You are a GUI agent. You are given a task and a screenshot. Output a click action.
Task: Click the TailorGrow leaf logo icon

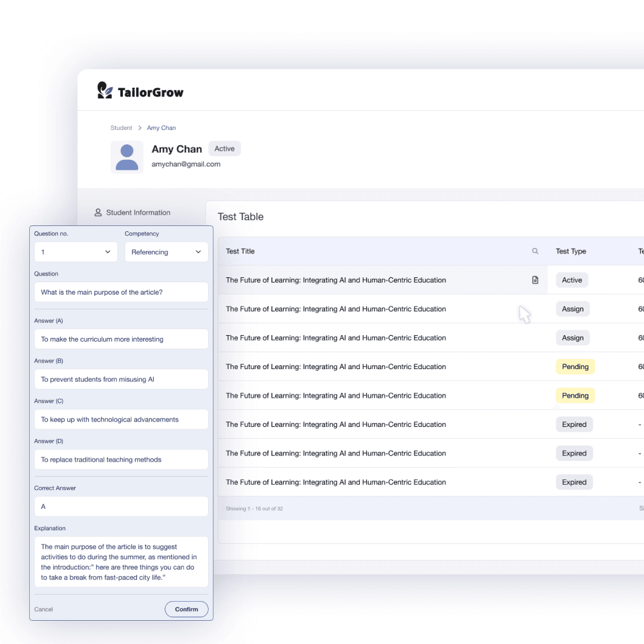(x=105, y=91)
